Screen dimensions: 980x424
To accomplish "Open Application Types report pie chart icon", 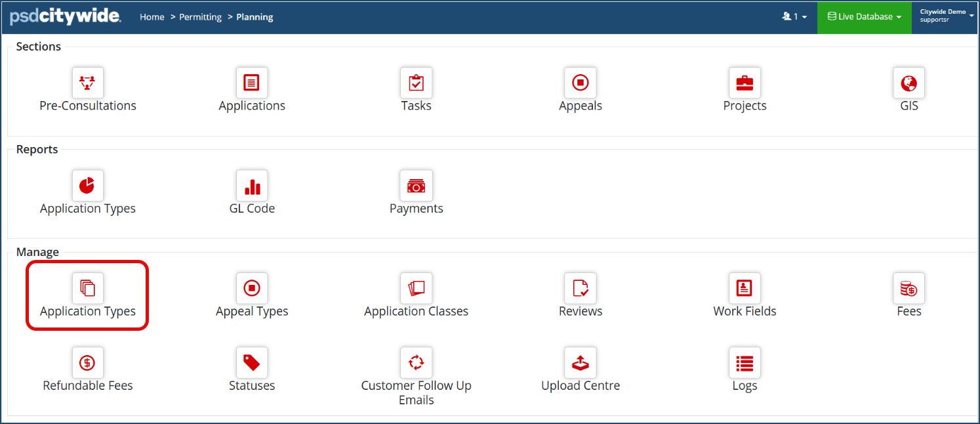I will point(88,186).
